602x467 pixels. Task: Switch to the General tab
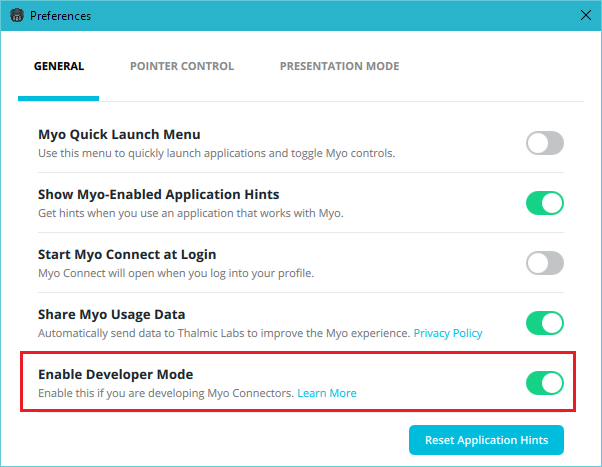(59, 66)
